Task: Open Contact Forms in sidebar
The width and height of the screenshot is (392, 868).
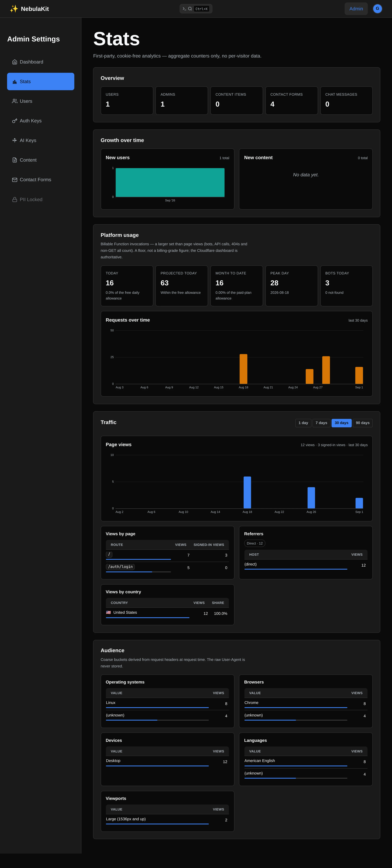Action: click(x=41, y=180)
